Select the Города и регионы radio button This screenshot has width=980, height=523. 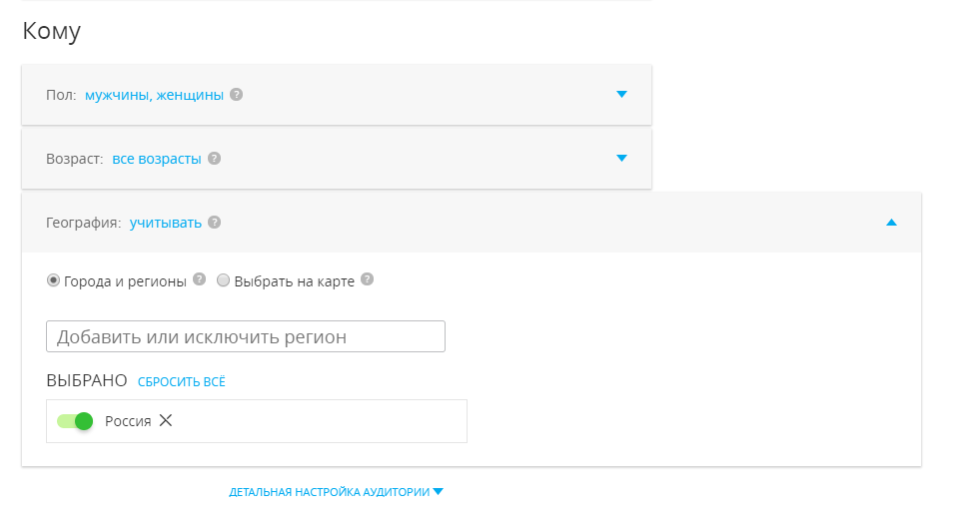click(x=53, y=281)
